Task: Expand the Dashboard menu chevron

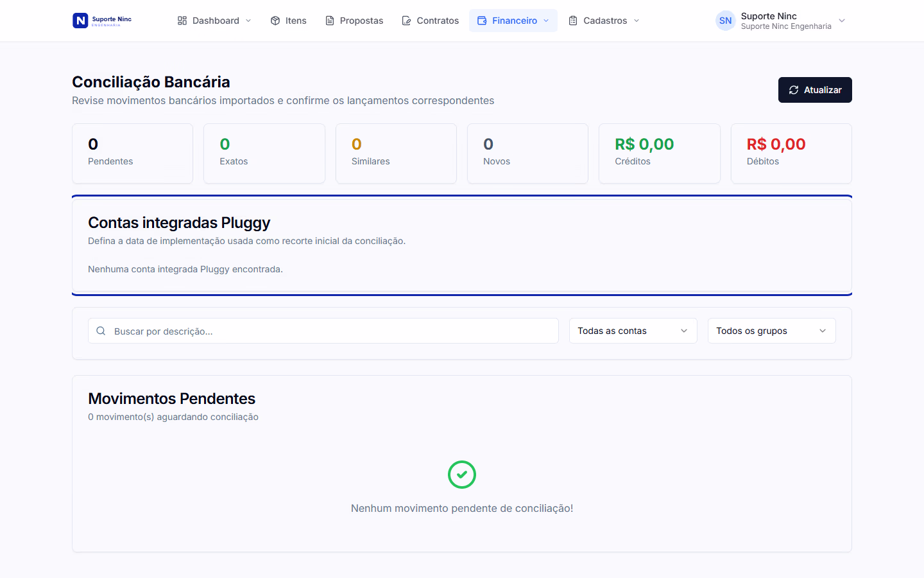Action: point(248,21)
